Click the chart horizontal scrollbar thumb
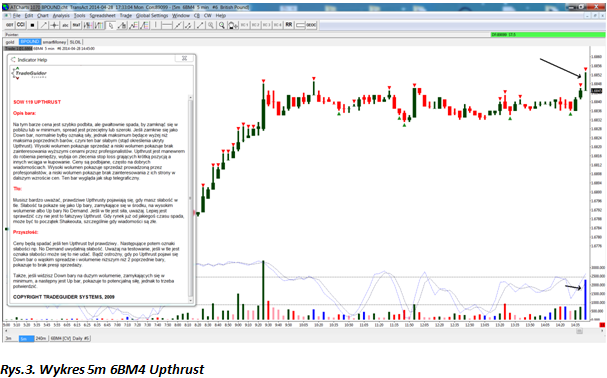 (x=580, y=332)
